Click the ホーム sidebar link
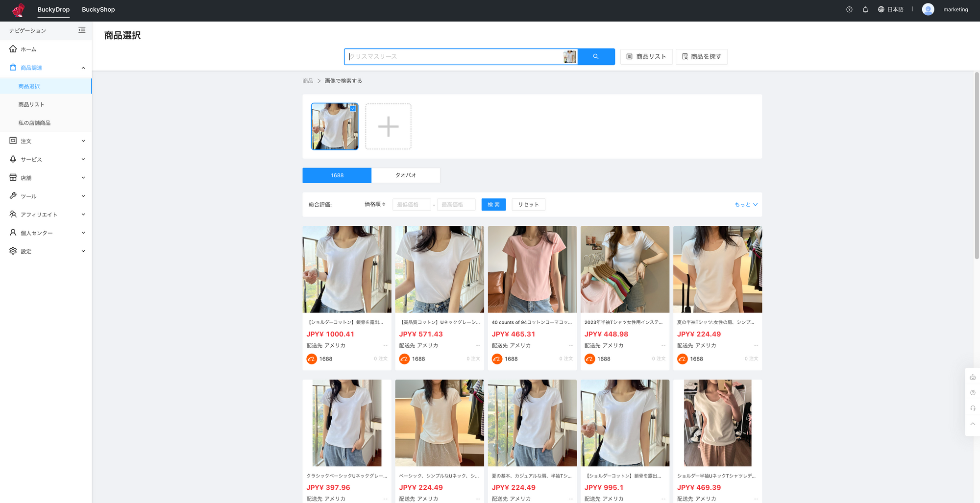Image resolution: width=980 pixels, height=503 pixels. coord(28,49)
